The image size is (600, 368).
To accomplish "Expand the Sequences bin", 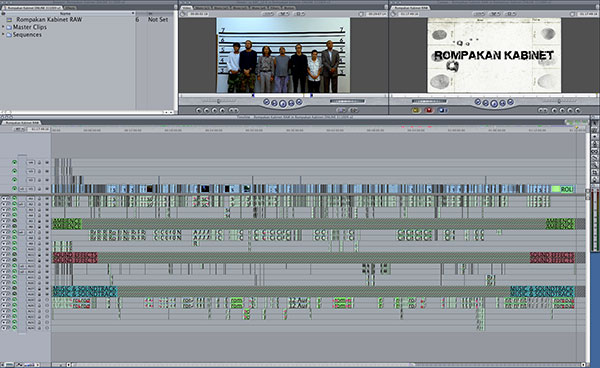I will tap(3, 34).
